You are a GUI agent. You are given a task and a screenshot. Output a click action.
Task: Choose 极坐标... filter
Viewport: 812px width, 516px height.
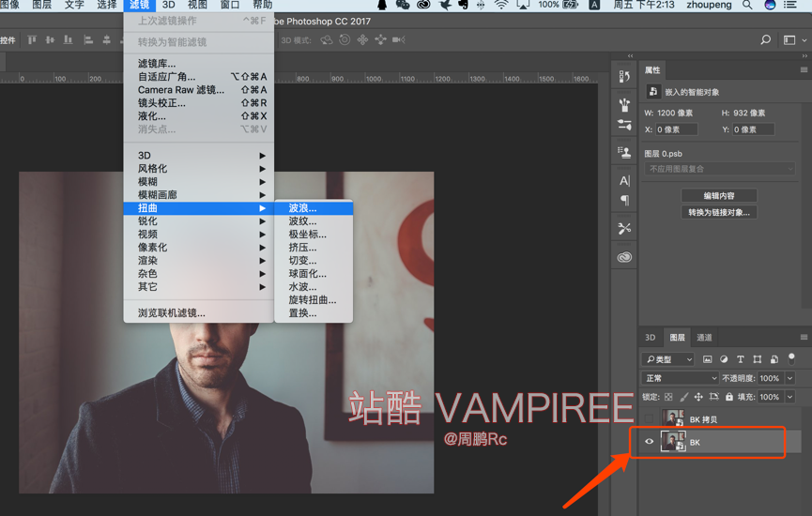tap(314, 235)
